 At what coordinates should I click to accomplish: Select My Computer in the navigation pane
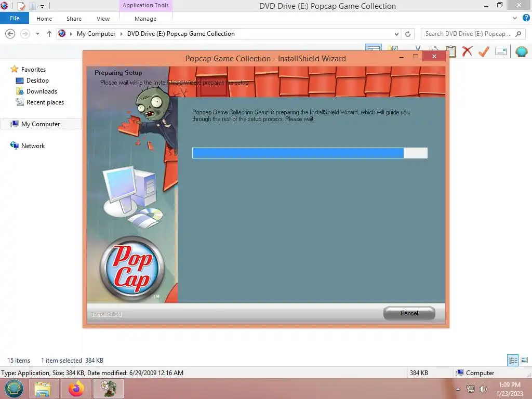41,124
